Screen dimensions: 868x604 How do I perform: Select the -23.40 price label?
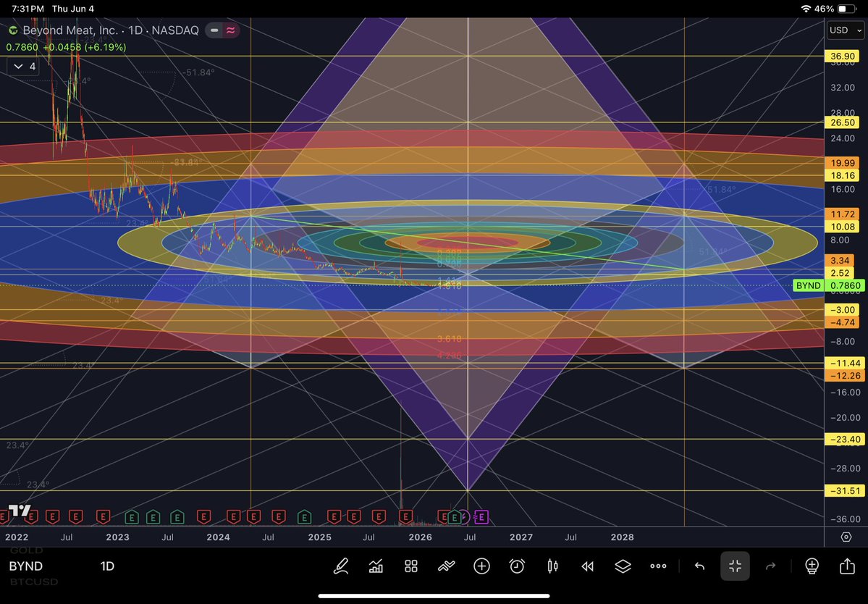[x=843, y=439]
